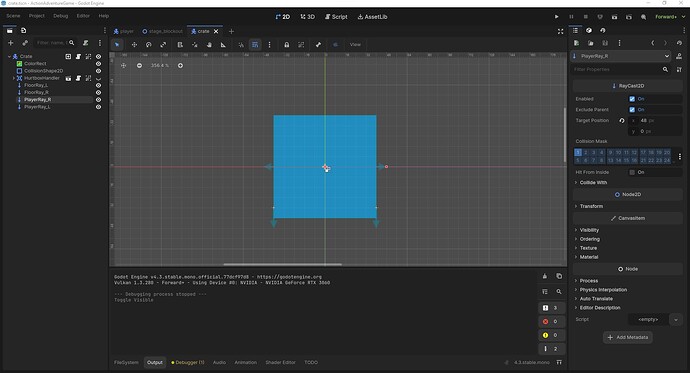
Task: Click the scene tree filter field
Action: click(55, 43)
